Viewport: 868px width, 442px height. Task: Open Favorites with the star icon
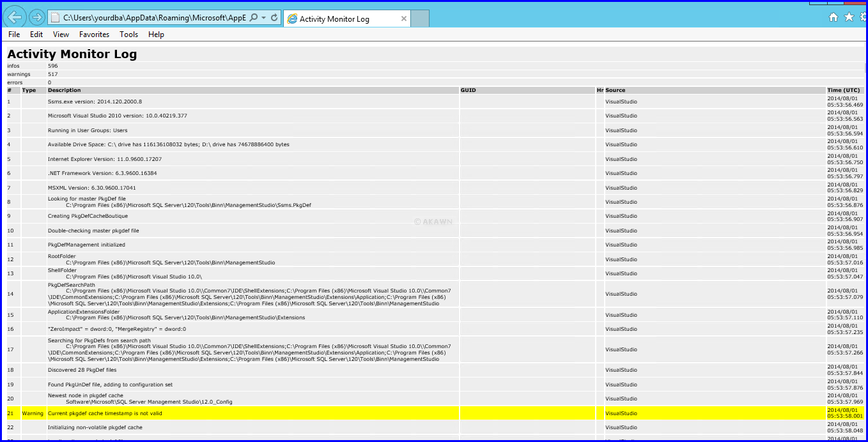click(849, 17)
